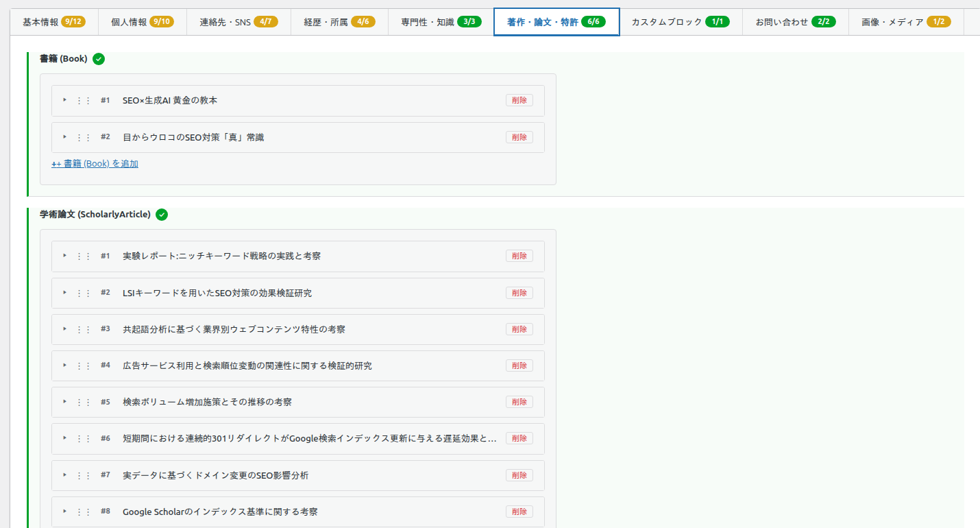Grab drag handle of 検索ボリューム増加施策 row
980x528 pixels.
pos(83,402)
